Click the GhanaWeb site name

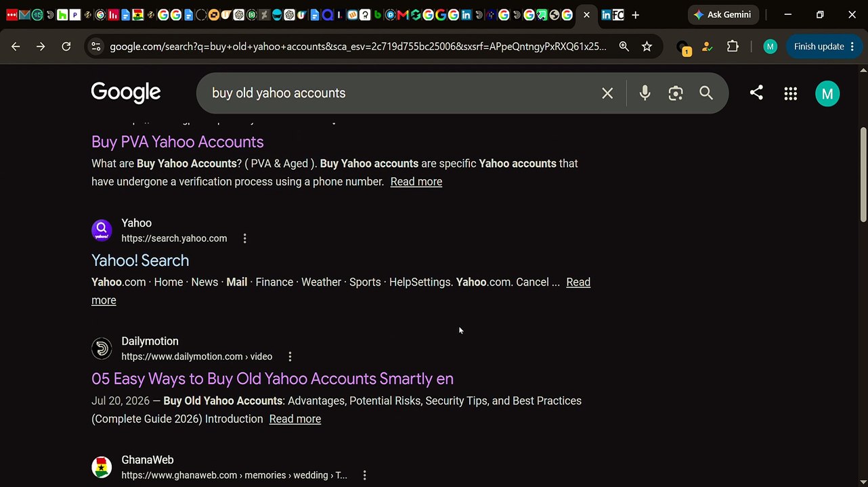pyautogui.click(x=148, y=460)
